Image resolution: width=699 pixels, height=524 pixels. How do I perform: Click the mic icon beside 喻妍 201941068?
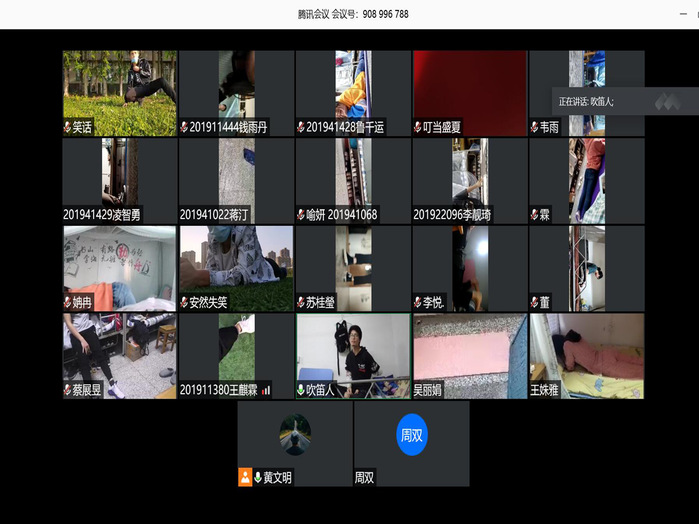[x=301, y=215]
